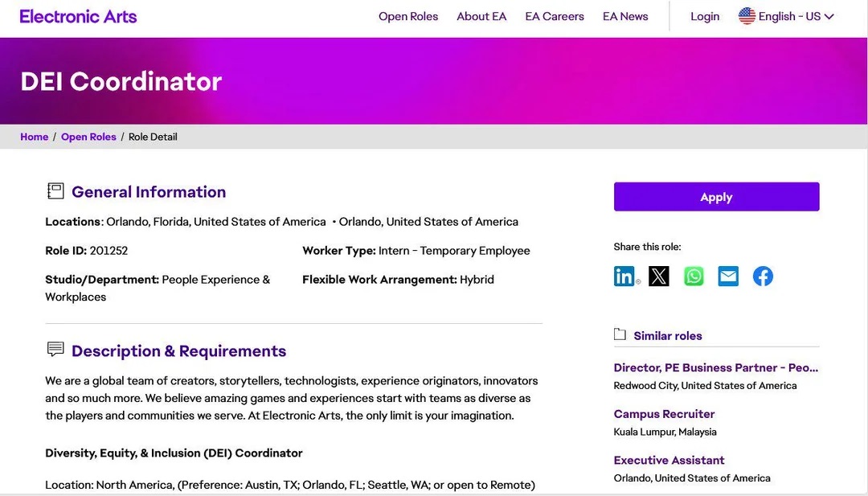Share role via WhatsApp icon

(694, 276)
